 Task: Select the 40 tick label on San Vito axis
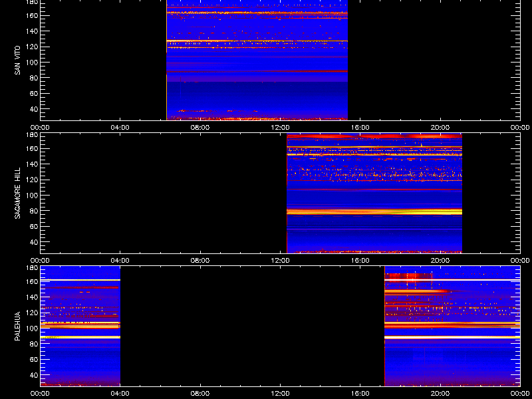pos(35,109)
